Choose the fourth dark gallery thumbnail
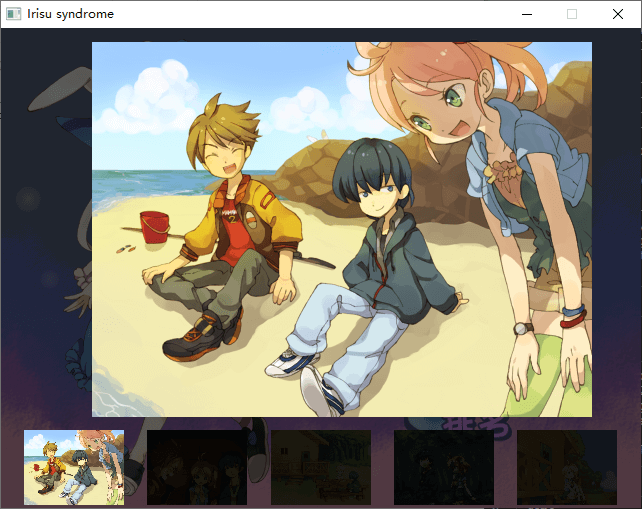The image size is (642, 509). point(443,467)
